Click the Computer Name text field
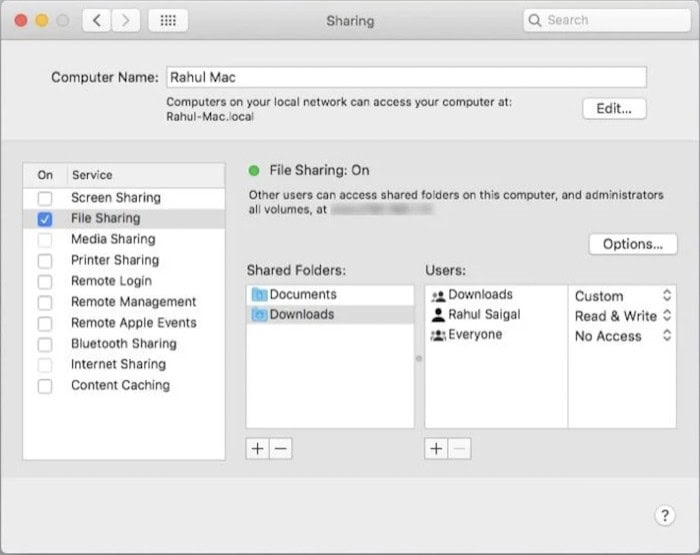 (406, 77)
